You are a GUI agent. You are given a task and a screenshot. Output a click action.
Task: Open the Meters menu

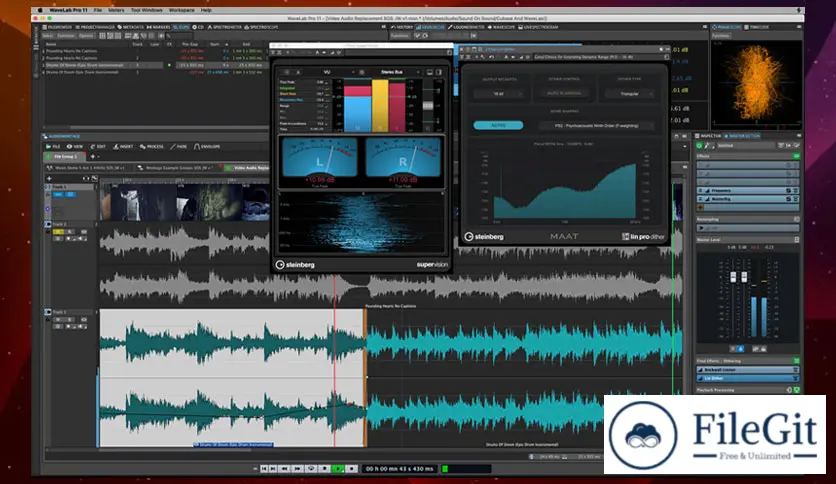116,10
